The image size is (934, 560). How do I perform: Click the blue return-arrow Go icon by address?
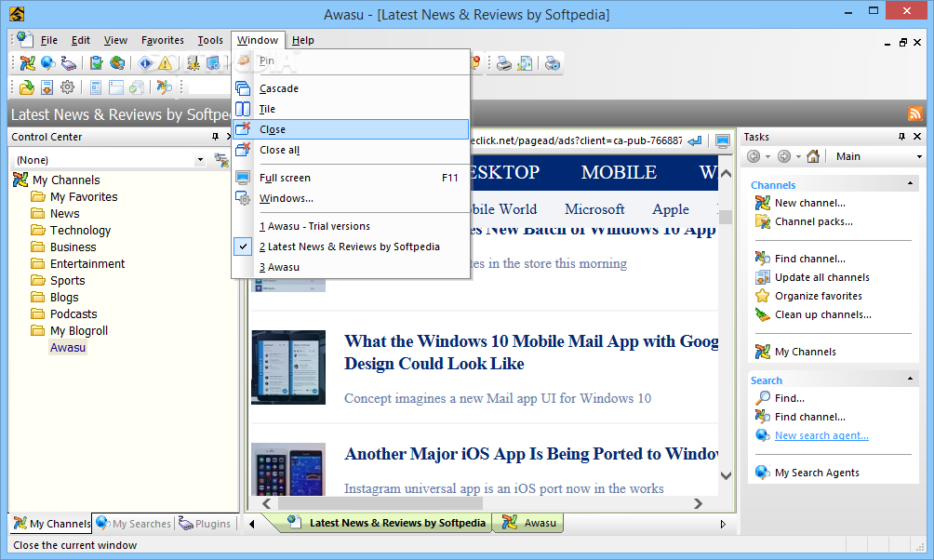[x=695, y=141]
